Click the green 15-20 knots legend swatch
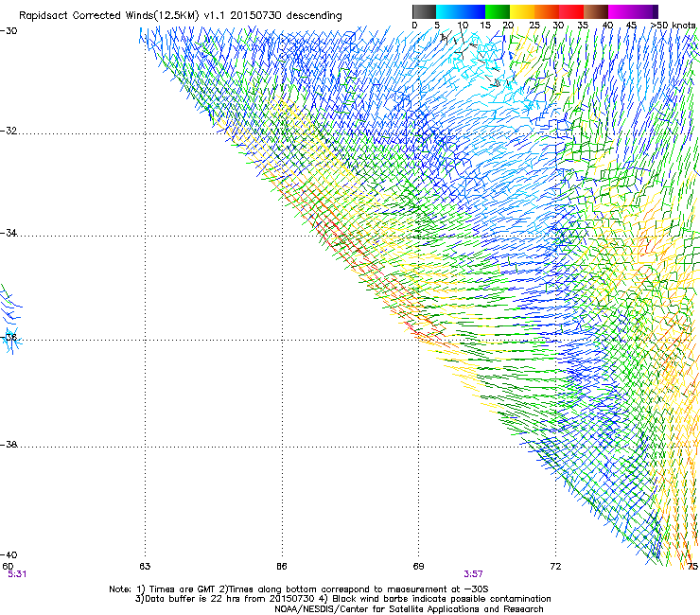This screenshot has width=700, height=615. [x=498, y=12]
